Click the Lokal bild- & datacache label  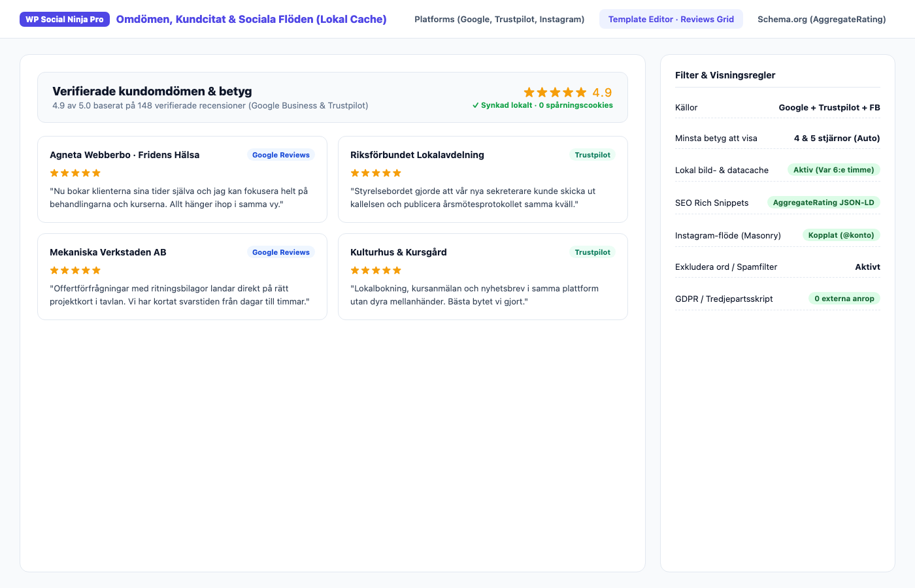pos(722,171)
